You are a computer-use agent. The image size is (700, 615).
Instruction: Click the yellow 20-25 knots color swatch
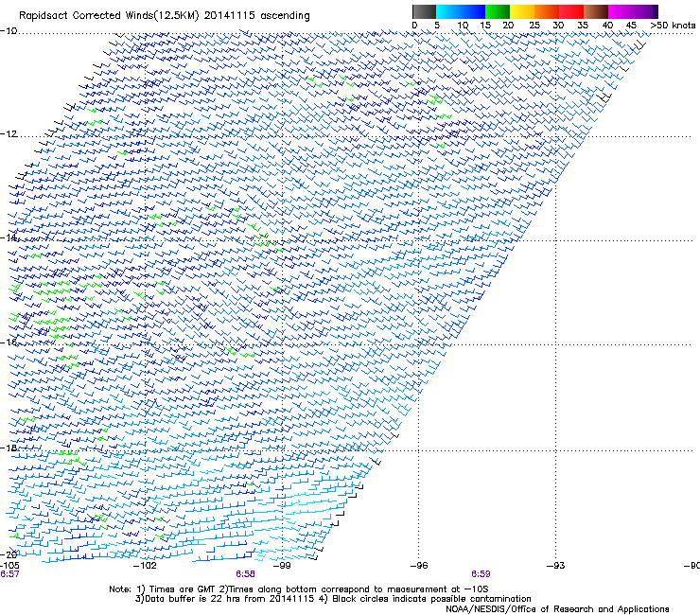[x=522, y=11]
